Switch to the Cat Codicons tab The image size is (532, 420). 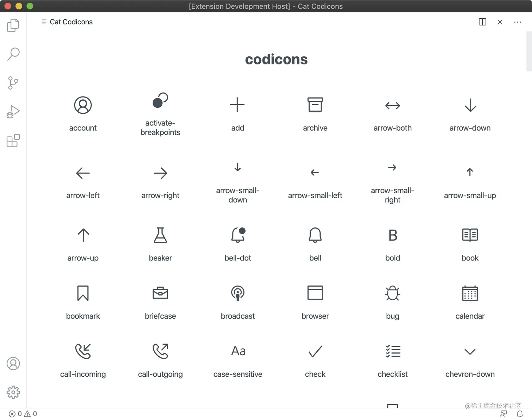point(71,22)
